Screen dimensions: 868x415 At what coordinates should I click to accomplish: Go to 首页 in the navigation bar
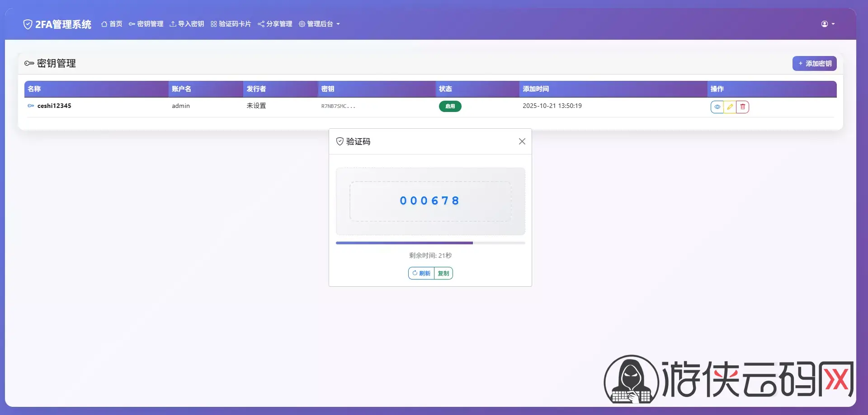pos(112,24)
